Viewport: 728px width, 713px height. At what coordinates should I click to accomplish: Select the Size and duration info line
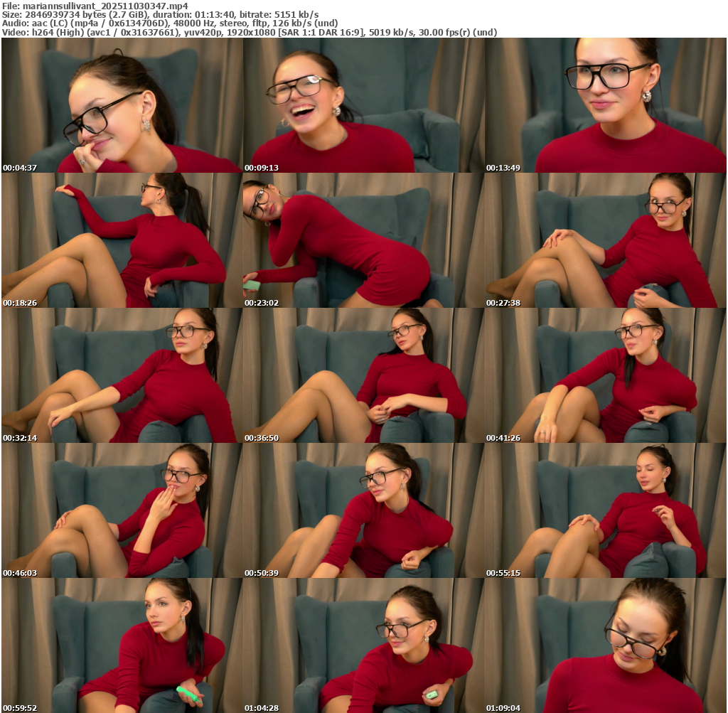pyautogui.click(x=160, y=14)
